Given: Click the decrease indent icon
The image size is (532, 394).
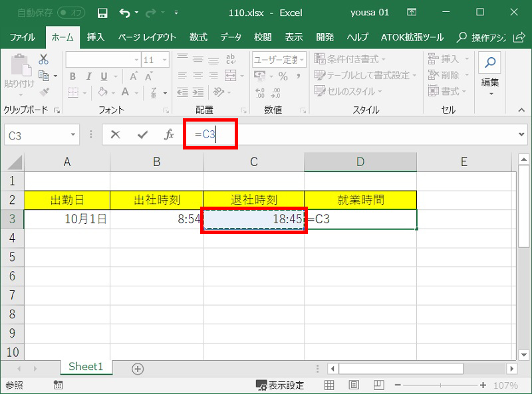Looking at the screenshot, I should coord(182,92).
